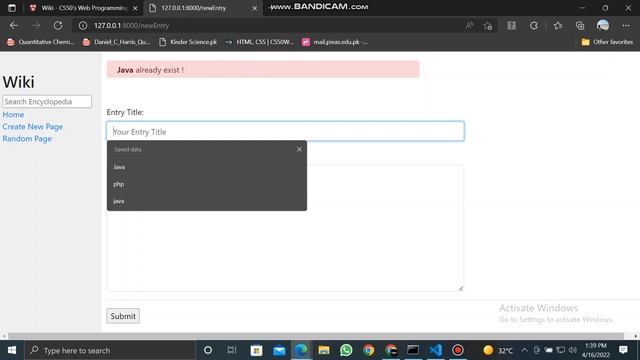Click the Entry Title input field
This screenshot has height=360, width=640.
[x=285, y=131]
